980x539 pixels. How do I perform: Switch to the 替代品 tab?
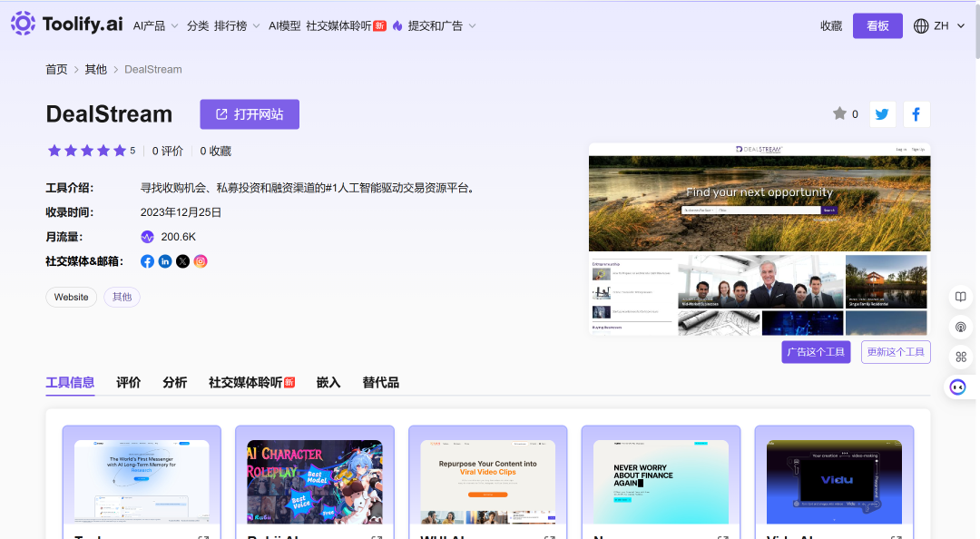(x=380, y=382)
